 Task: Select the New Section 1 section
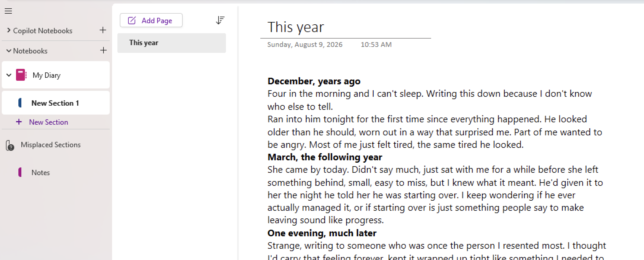[56, 103]
